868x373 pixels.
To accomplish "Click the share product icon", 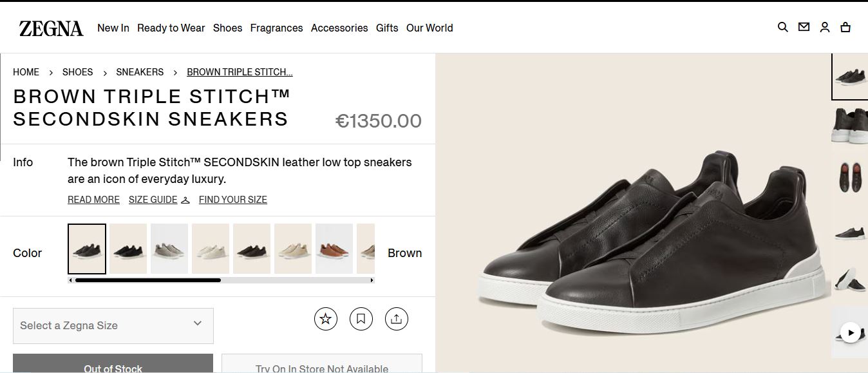I will pyautogui.click(x=397, y=318).
